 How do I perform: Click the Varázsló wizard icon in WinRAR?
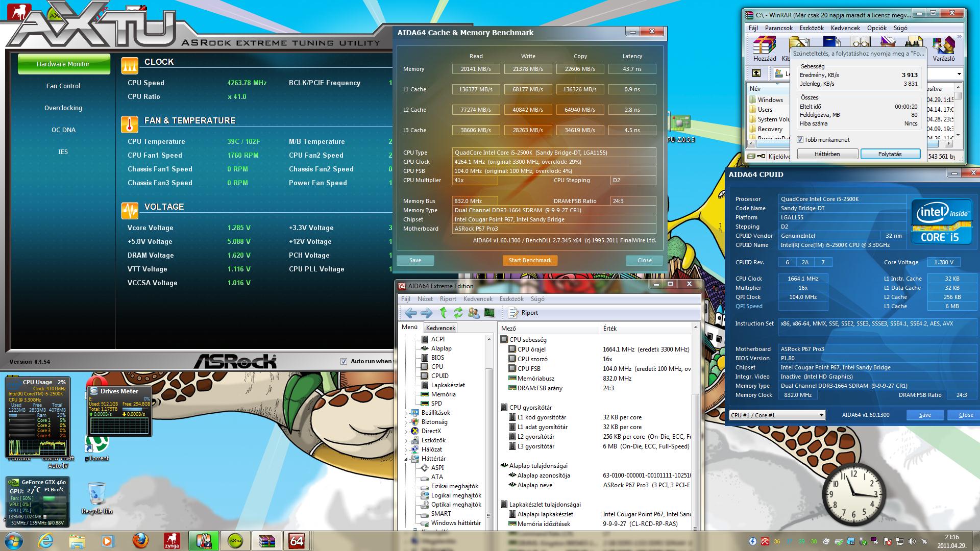point(943,49)
